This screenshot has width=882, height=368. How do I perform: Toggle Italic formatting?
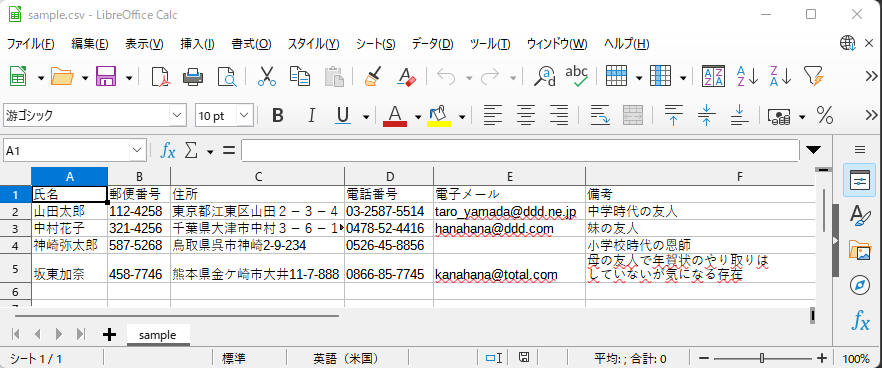[311, 116]
